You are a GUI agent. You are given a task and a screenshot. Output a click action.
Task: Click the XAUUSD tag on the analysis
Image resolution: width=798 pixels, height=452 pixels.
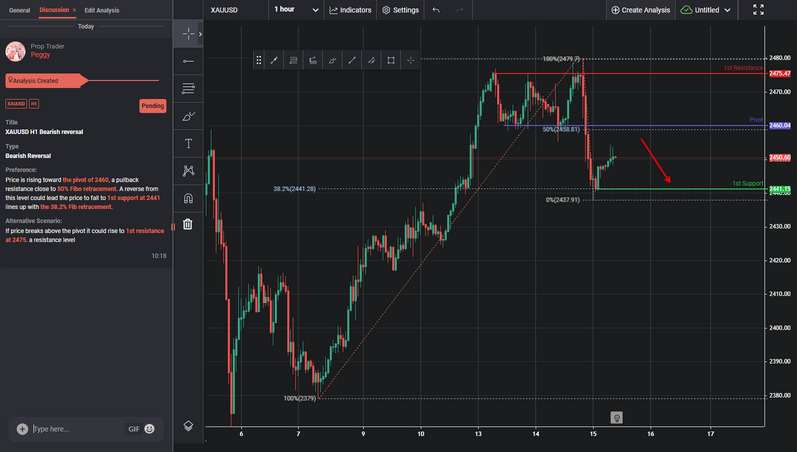coord(16,104)
